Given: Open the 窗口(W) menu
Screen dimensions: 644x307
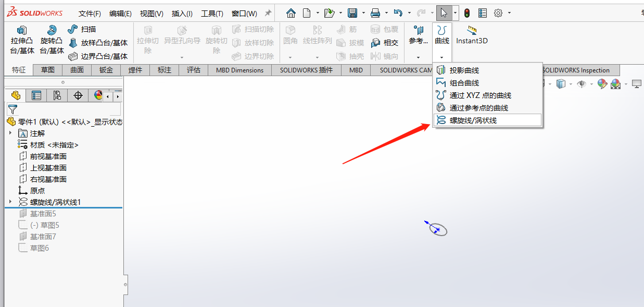Looking at the screenshot, I should (244, 14).
